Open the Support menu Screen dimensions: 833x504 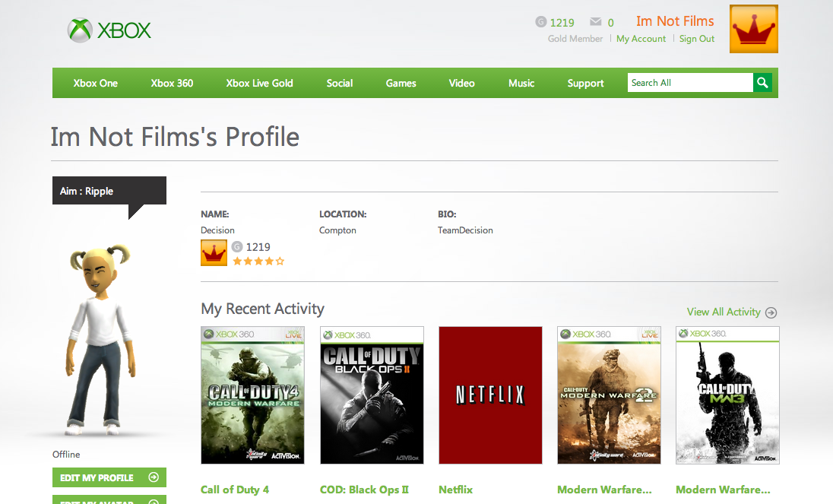[x=585, y=83]
